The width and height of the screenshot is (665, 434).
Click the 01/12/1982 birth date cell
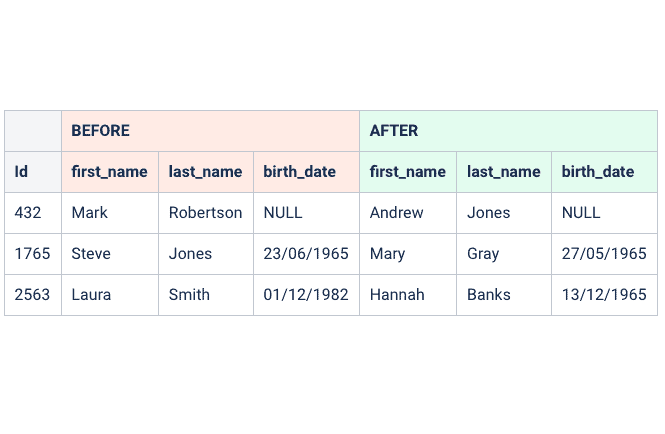(306, 295)
